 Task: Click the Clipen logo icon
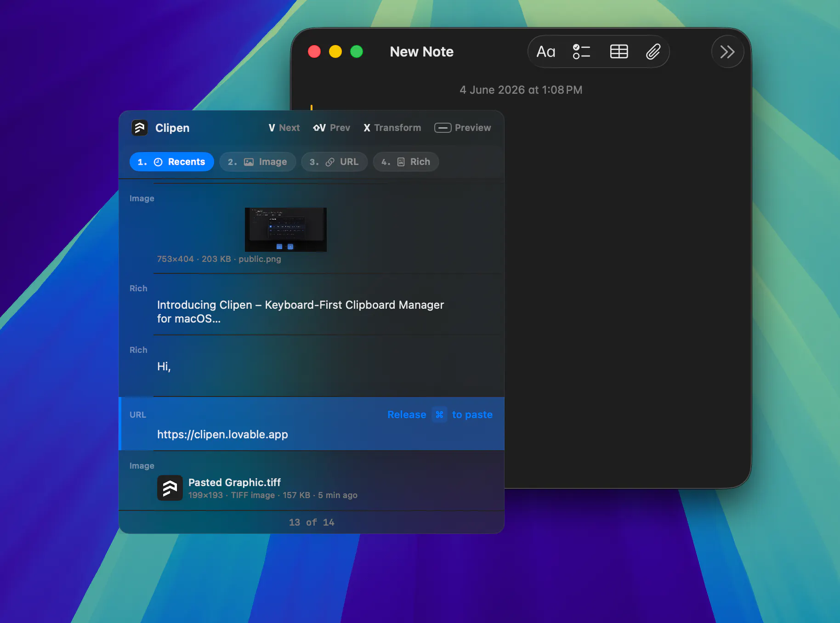click(x=140, y=128)
